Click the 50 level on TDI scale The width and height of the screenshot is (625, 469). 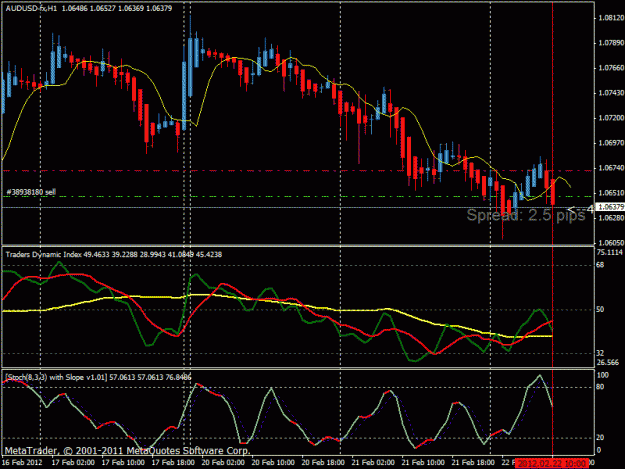click(600, 309)
